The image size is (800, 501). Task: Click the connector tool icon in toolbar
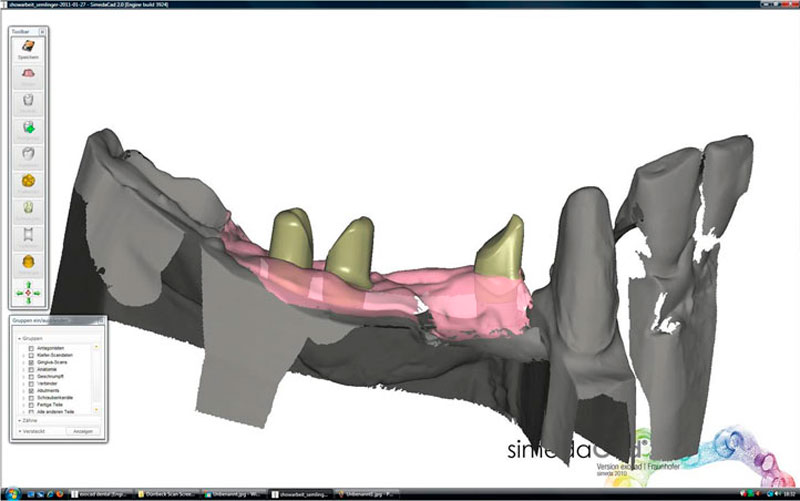coord(28,235)
